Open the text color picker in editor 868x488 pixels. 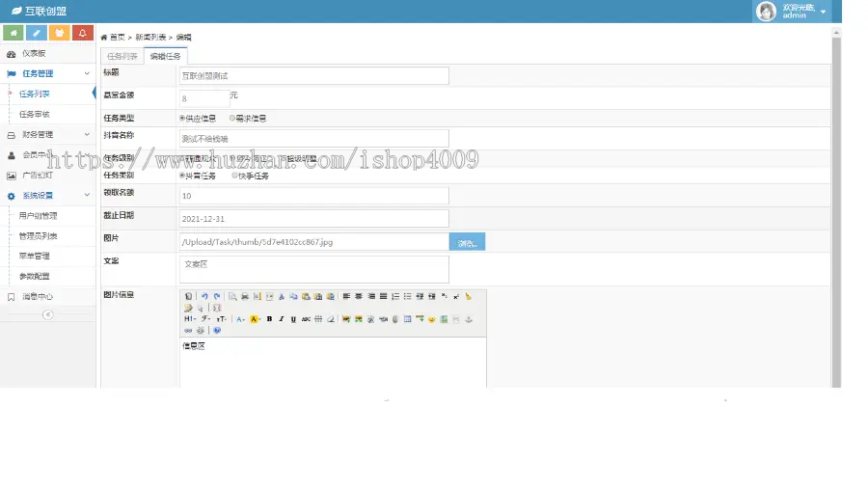(x=241, y=319)
